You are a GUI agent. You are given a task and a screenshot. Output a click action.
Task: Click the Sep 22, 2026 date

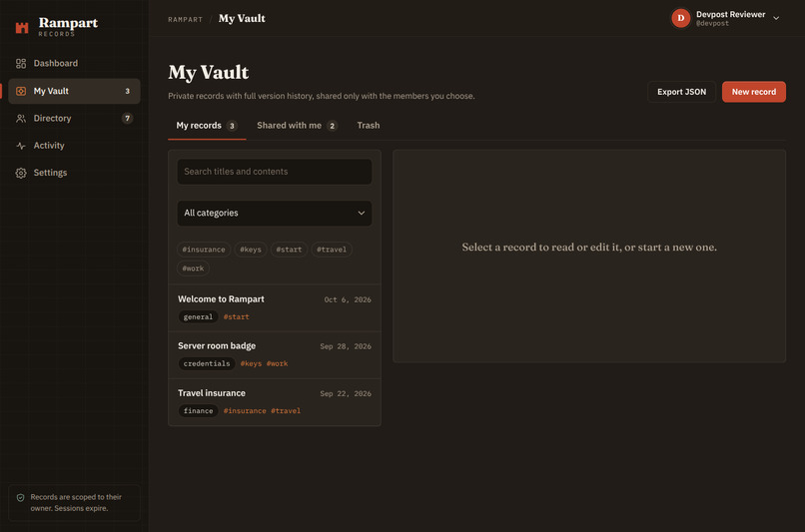pyautogui.click(x=346, y=394)
